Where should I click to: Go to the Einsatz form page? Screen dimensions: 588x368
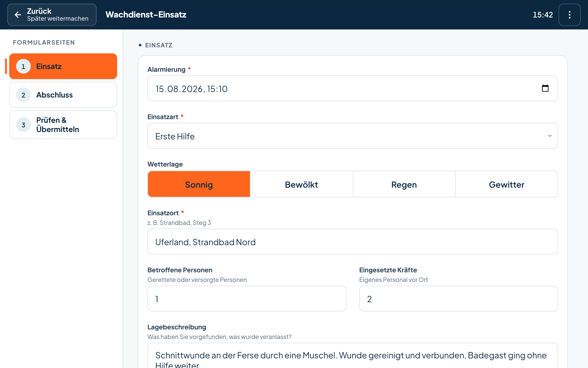pyautogui.click(x=63, y=66)
